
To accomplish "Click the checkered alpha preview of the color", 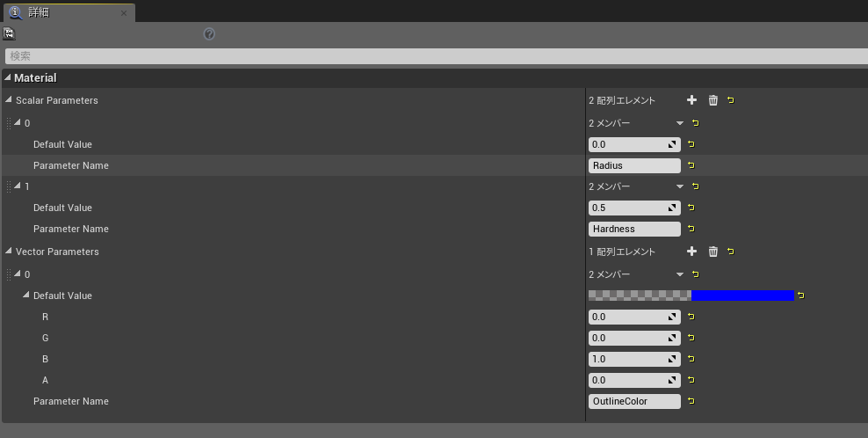I will [640, 296].
